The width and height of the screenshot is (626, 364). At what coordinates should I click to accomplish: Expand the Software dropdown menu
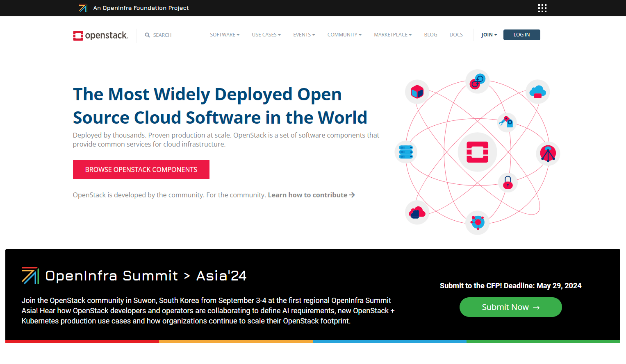pos(225,35)
